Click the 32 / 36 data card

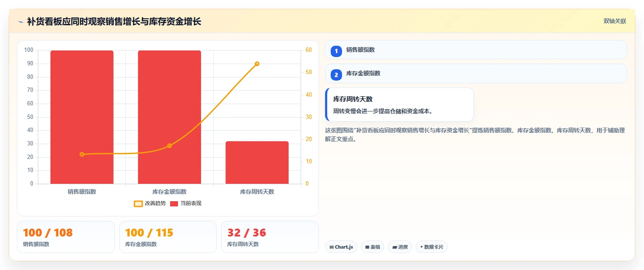pos(270,237)
